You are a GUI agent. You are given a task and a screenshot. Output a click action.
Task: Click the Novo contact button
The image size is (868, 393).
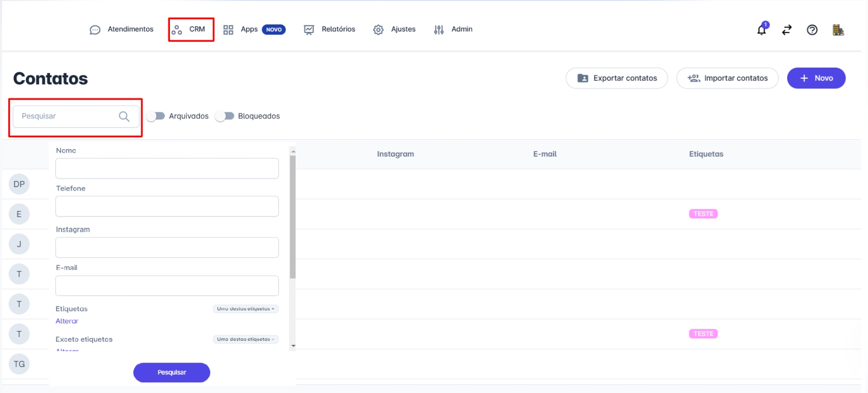[x=816, y=78]
